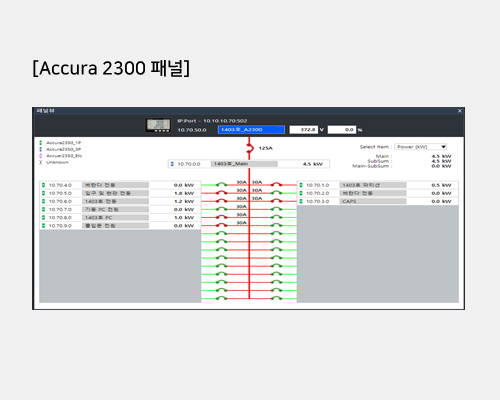This screenshot has width=500, height=400.
Task: Click the green status icon of row 10.70.2.0
Action: click(x=301, y=193)
